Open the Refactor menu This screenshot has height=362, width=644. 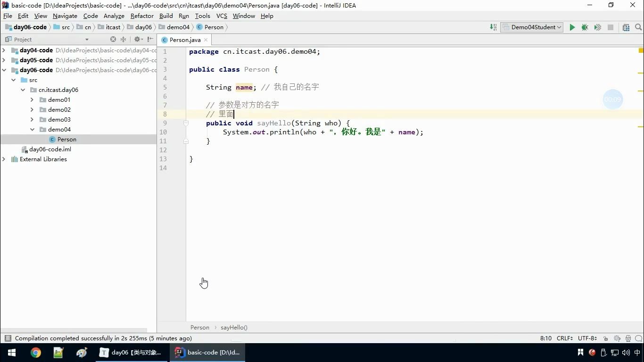click(142, 16)
